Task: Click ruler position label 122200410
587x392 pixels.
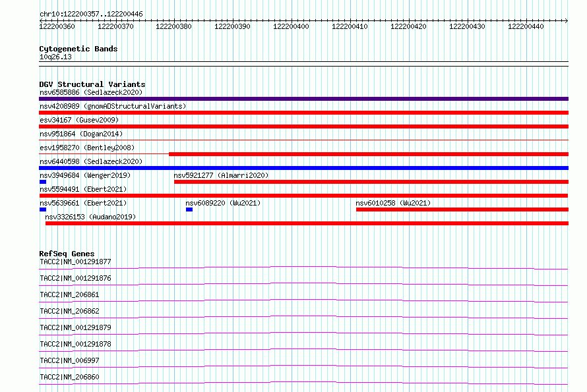Action: click(x=350, y=26)
